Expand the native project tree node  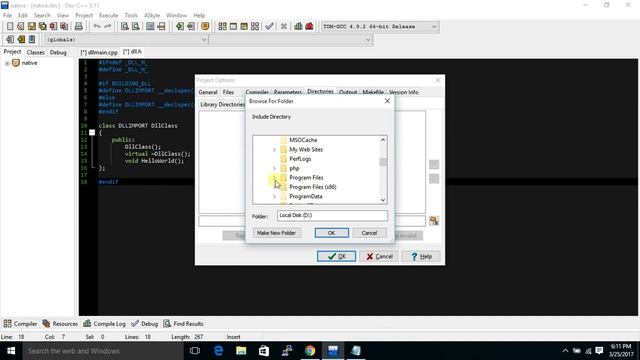[x=7, y=63]
